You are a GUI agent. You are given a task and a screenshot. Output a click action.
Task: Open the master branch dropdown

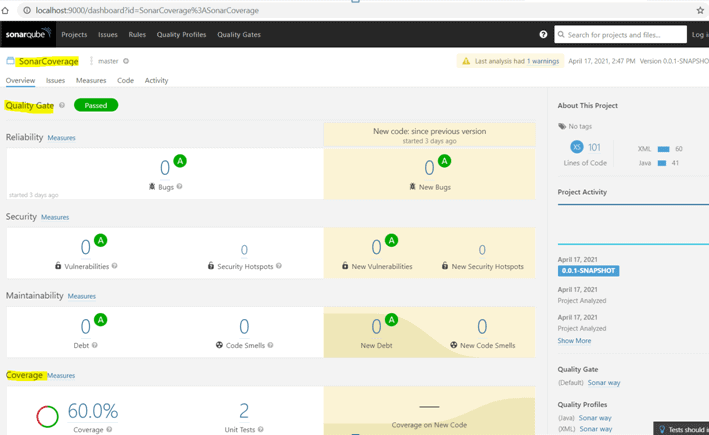(107, 61)
